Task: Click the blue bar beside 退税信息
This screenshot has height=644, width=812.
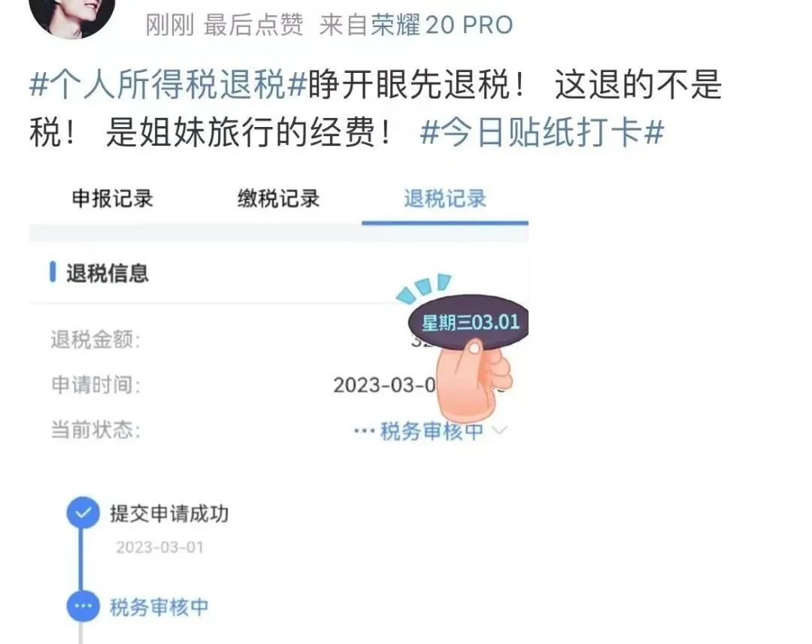Action: tap(53, 272)
